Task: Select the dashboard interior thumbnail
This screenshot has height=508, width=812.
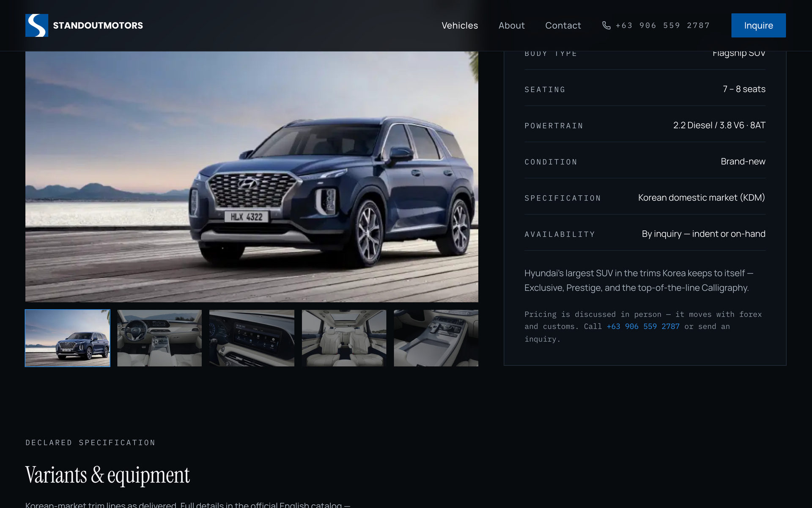Action: pyautogui.click(x=159, y=338)
